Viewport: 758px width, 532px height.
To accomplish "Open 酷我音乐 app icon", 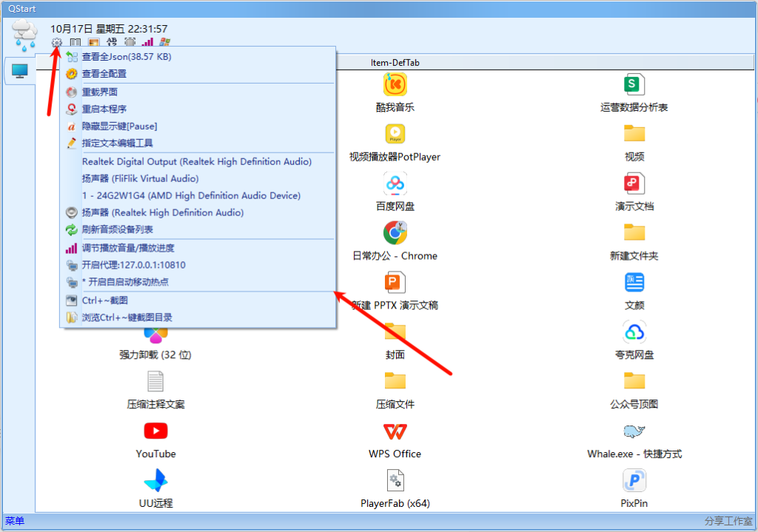I will click(395, 84).
